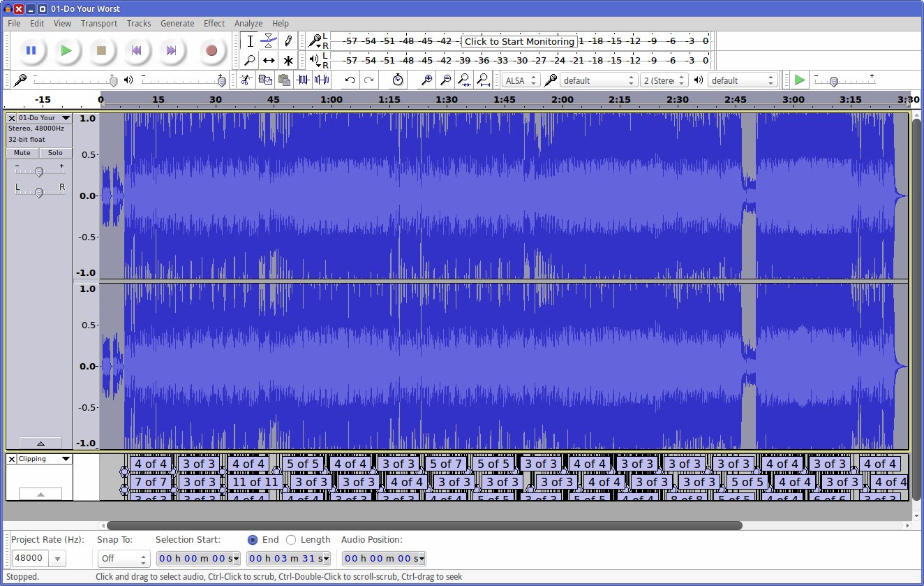Open the Clipping track name menu
This screenshot has width=924, height=586.
pos(45,459)
